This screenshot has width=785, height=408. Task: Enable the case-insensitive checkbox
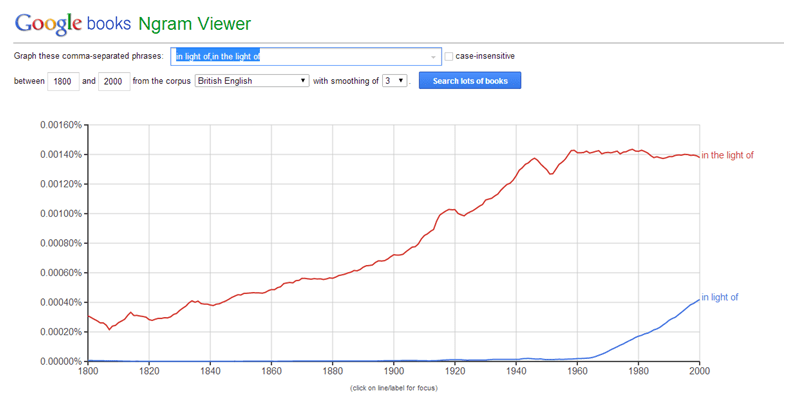click(x=449, y=56)
